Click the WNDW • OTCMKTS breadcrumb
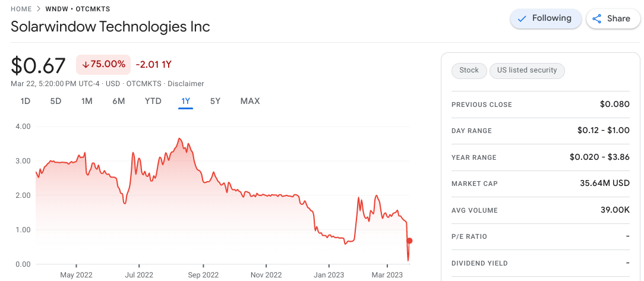Viewport: 644px width, 281px height. point(77,9)
